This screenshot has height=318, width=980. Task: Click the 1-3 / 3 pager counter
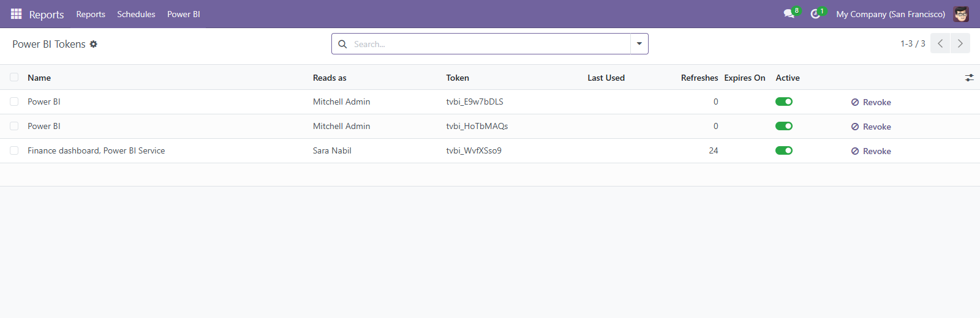coord(913,43)
